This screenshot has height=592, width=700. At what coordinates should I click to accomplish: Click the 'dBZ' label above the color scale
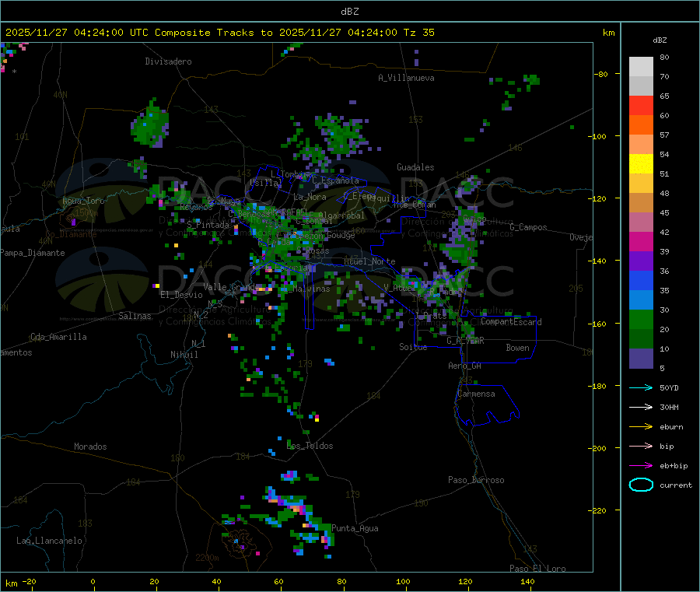[x=660, y=40]
